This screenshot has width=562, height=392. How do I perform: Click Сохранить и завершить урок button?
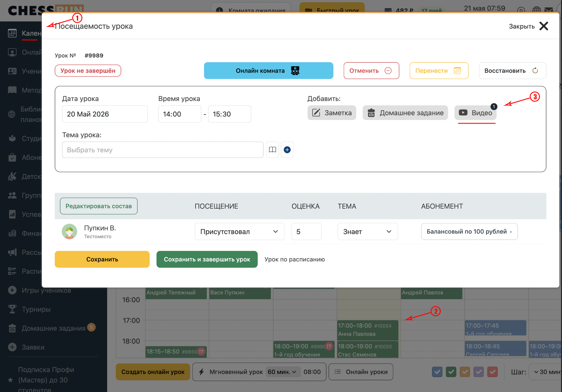(x=207, y=259)
